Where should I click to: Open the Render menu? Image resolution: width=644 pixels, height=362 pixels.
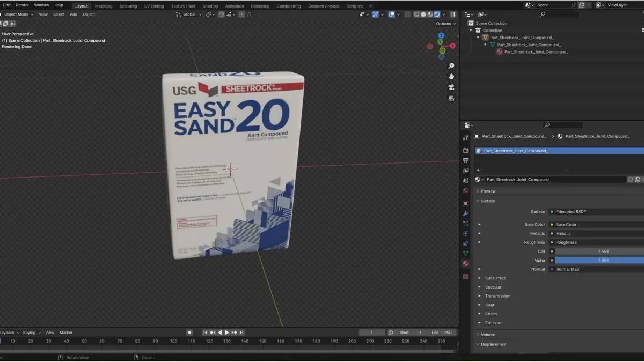click(22, 5)
